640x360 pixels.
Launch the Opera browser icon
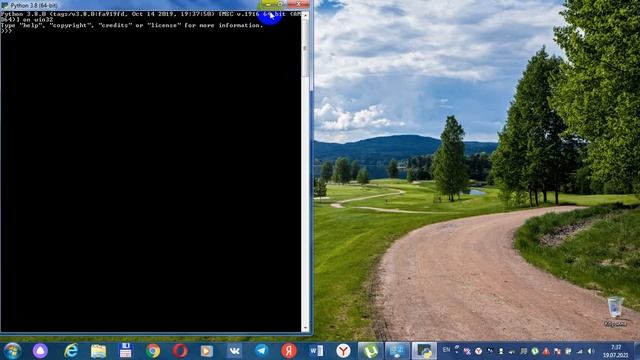coord(180,351)
